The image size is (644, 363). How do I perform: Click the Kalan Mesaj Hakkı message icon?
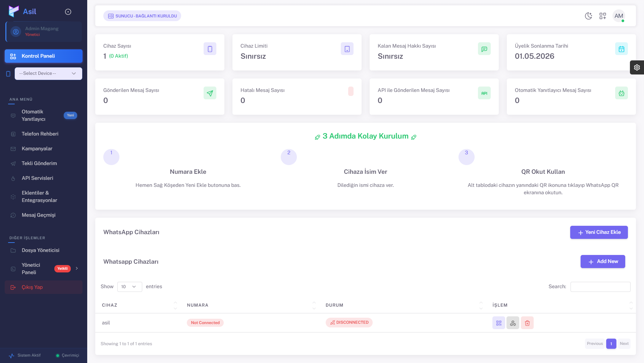[x=484, y=49]
